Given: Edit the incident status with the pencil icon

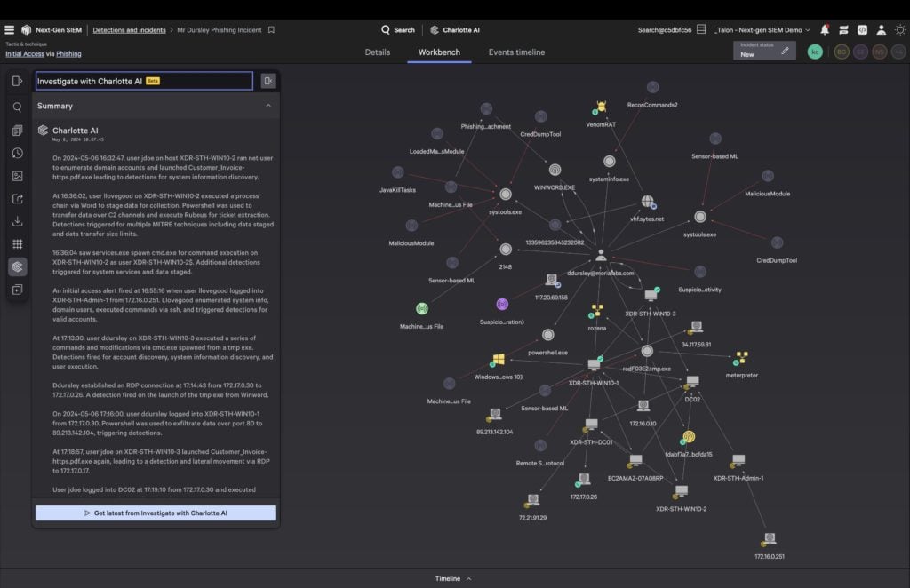Looking at the screenshot, I should (785, 51).
